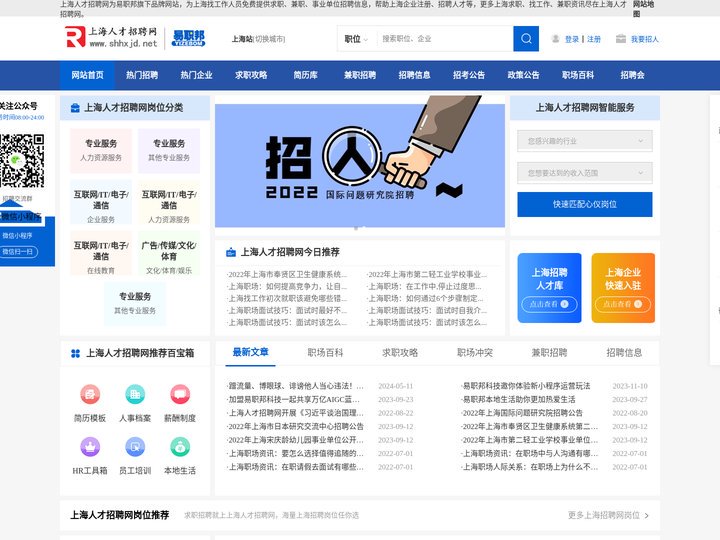This screenshot has width=720, height=540.
Task: Open article 2022年上海市日本研究交流中心招聘公告
Action: click(296, 426)
